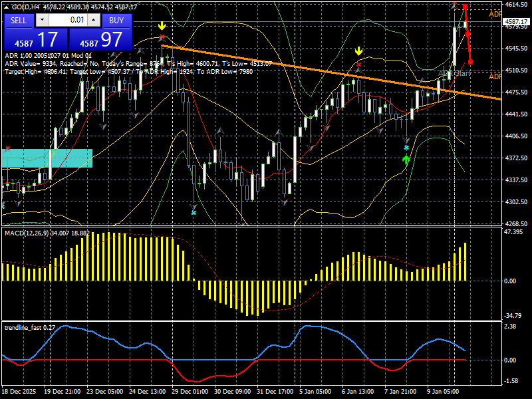
Task: Select the yellow down arrow above 6 Jan peak
Action: (358, 52)
